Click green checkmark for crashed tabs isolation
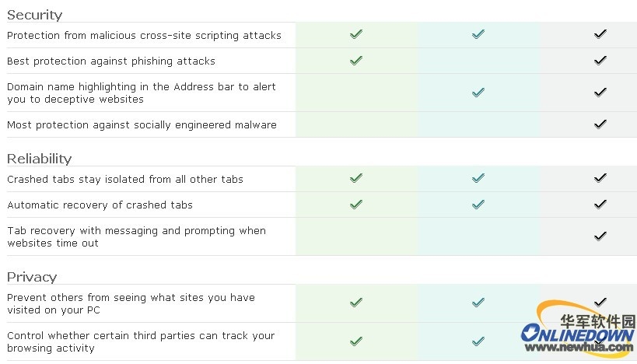637x364 pixels. [356, 178]
